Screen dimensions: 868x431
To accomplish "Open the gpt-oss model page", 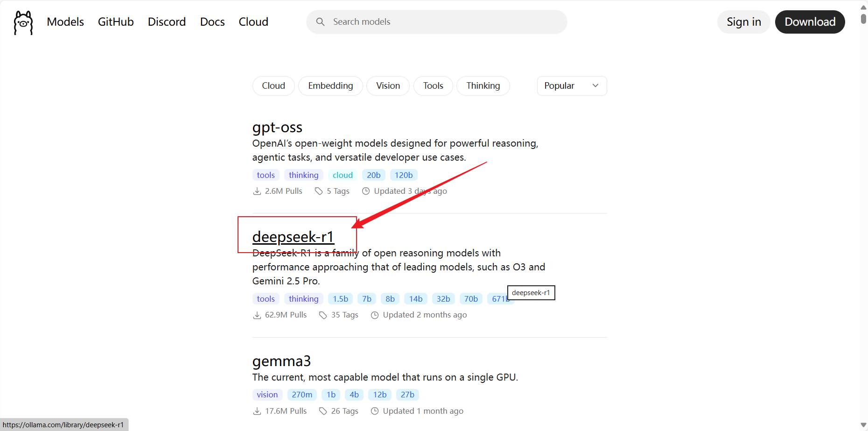I will [277, 127].
